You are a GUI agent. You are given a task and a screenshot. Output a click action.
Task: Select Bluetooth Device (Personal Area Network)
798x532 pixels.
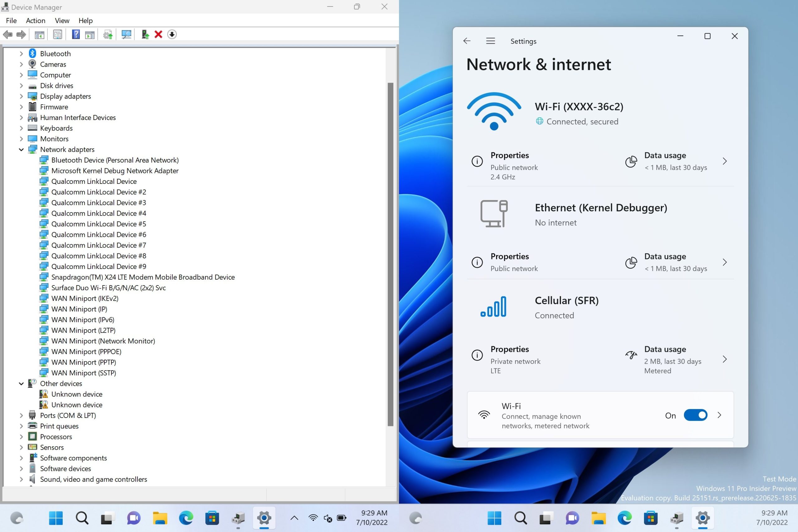115,160
